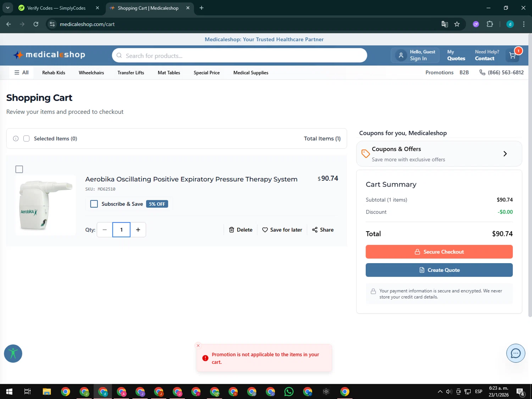Image resolution: width=532 pixels, height=399 pixels.
Task: Open the Mat Tables menu
Action: click(169, 73)
